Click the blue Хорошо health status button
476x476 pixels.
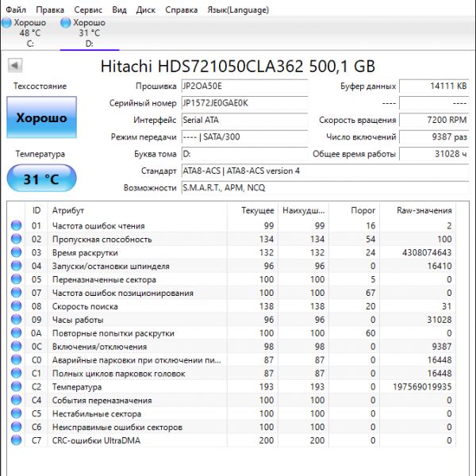coord(41,118)
